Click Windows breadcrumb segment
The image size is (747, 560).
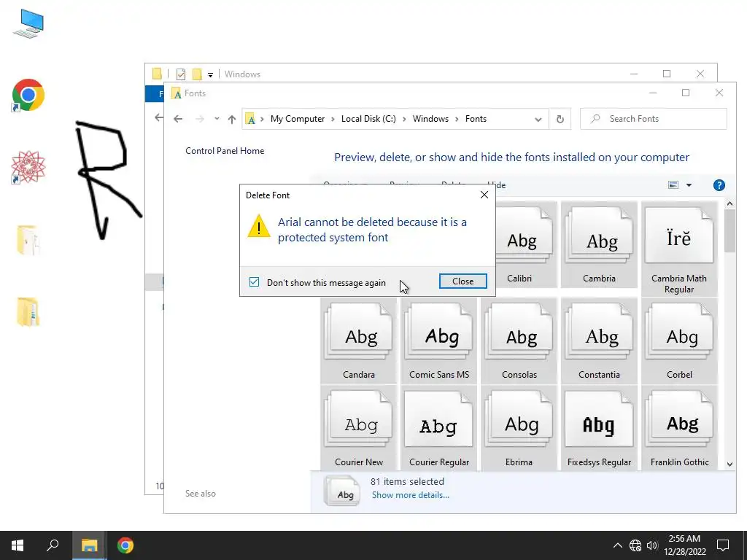(430, 119)
